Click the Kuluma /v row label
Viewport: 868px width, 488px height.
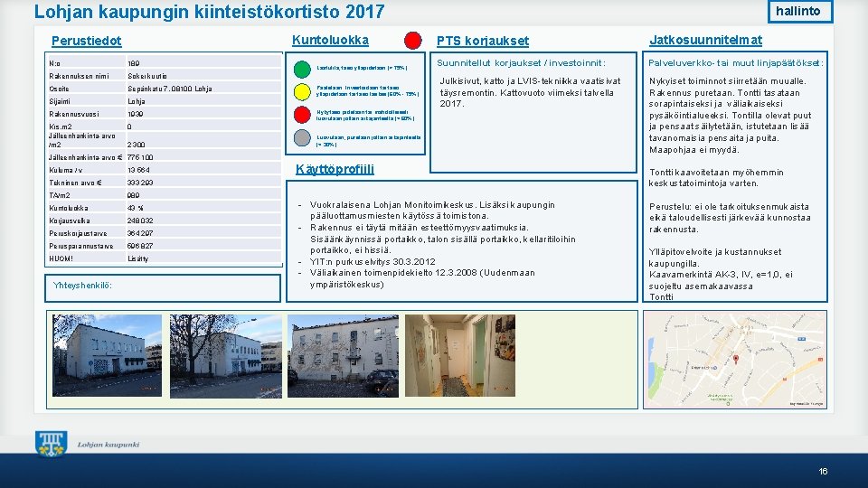tap(68, 170)
